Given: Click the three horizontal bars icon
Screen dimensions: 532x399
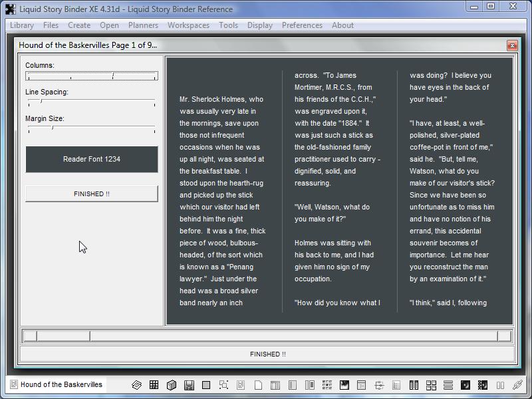Looking at the screenshot, I should click(448, 385).
